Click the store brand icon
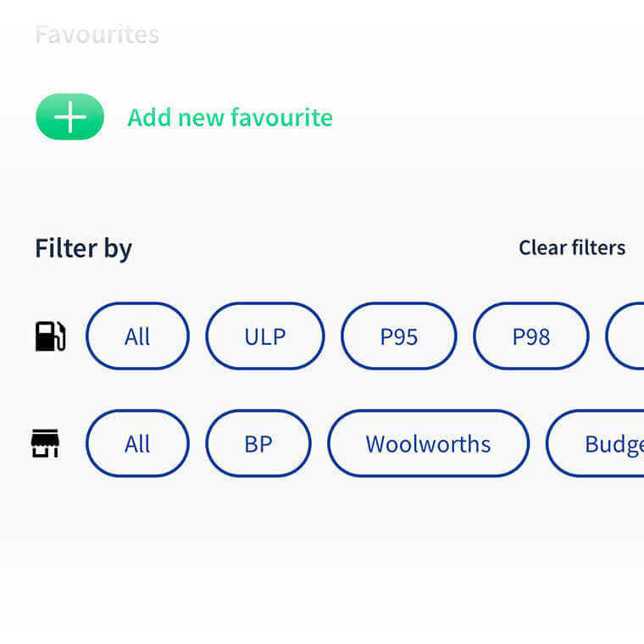This screenshot has height=644, width=644. coord(45,443)
